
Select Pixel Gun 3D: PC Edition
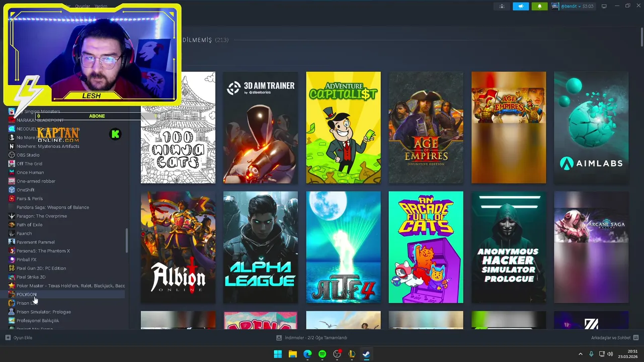(41, 268)
